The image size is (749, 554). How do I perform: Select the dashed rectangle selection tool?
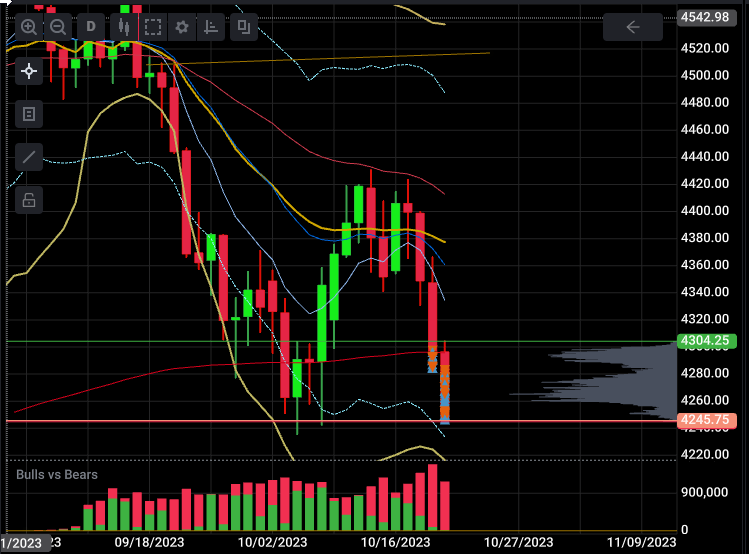point(153,27)
